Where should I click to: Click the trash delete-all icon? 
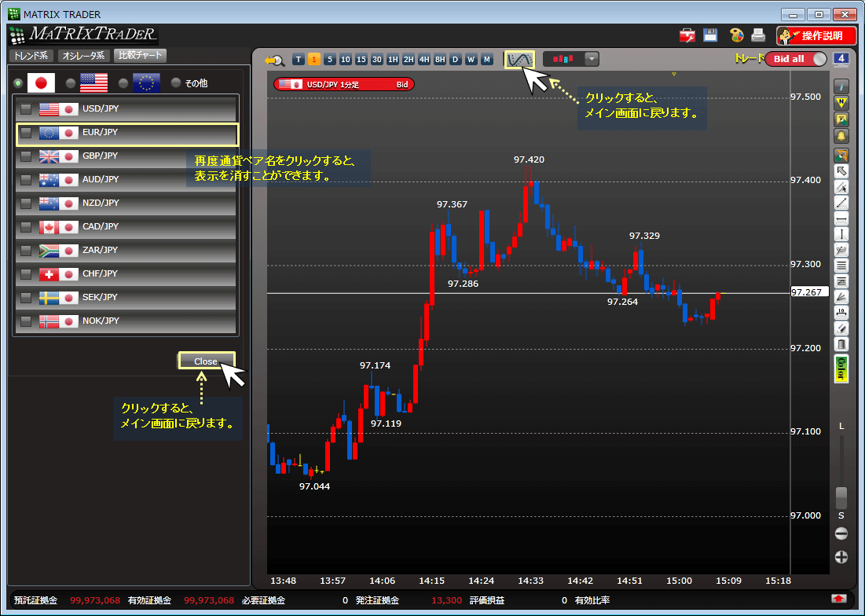point(841,345)
